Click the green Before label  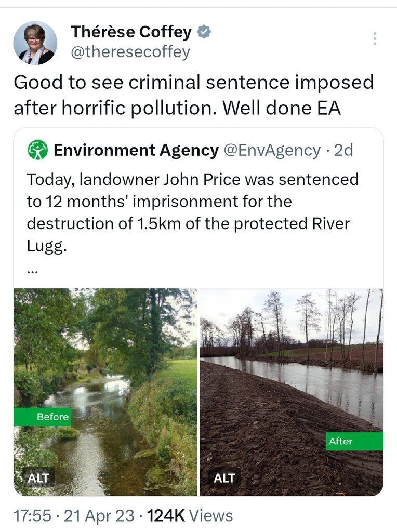43,417
